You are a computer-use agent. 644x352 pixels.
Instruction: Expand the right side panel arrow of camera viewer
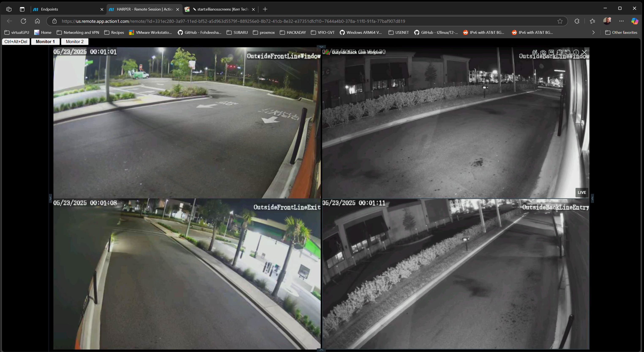[x=592, y=198]
